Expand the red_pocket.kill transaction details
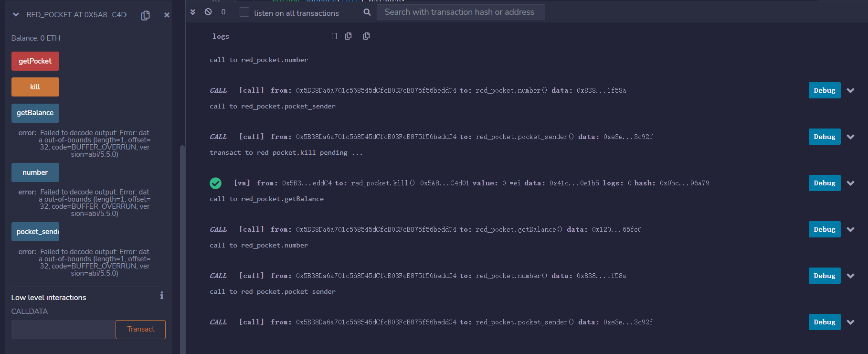The image size is (868, 354). point(850,183)
